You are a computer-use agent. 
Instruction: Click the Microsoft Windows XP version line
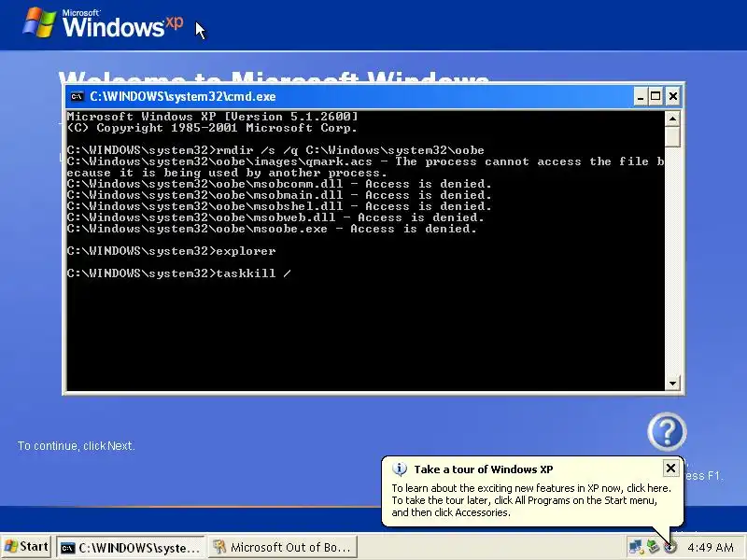[212, 116]
